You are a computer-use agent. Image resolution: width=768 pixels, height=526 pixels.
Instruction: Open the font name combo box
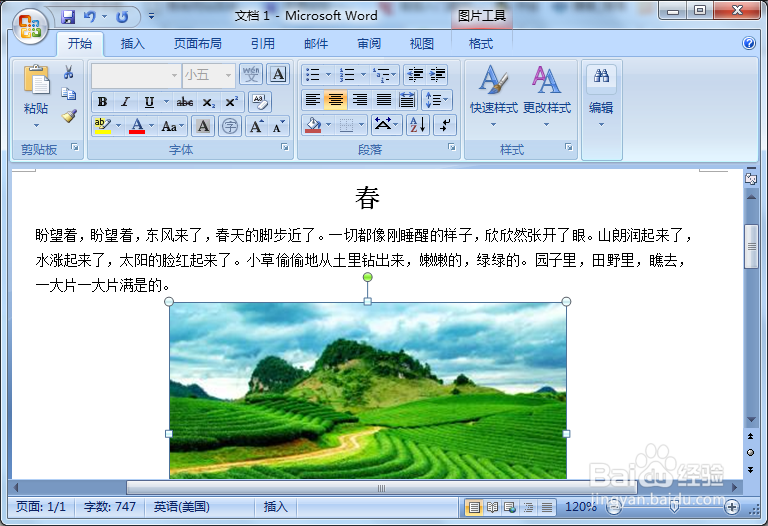point(136,75)
